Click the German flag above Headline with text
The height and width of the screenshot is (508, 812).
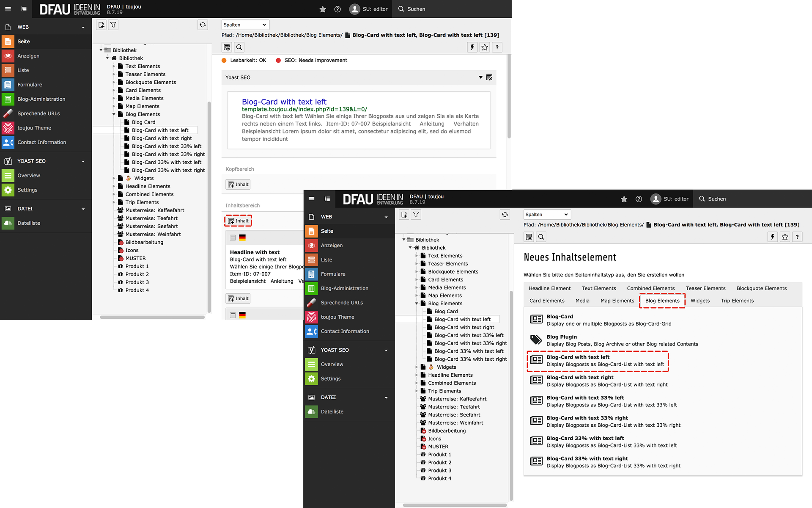242,238
